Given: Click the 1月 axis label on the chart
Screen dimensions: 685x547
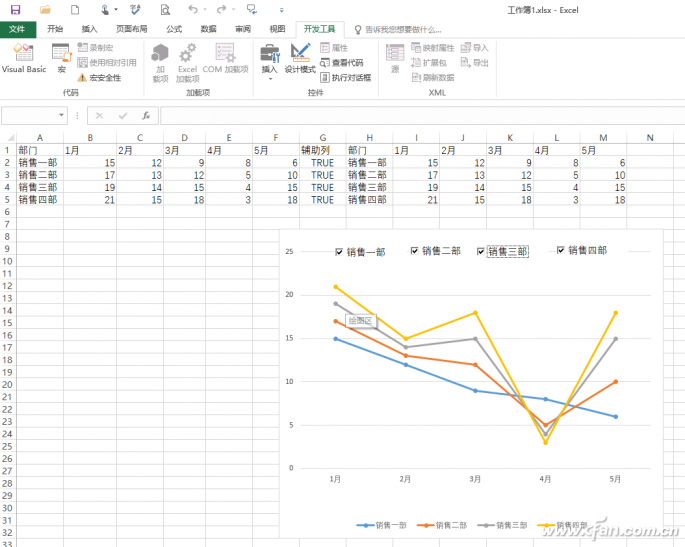Looking at the screenshot, I should (x=335, y=479).
